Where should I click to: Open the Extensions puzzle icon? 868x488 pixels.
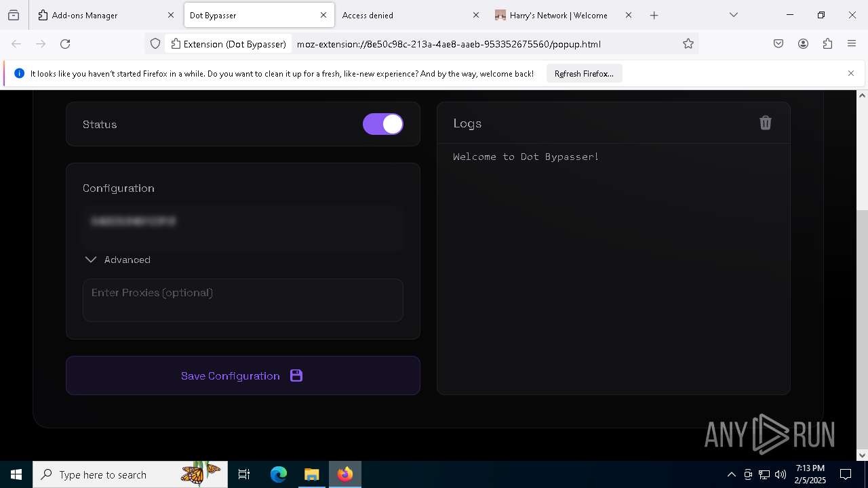coord(827,44)
